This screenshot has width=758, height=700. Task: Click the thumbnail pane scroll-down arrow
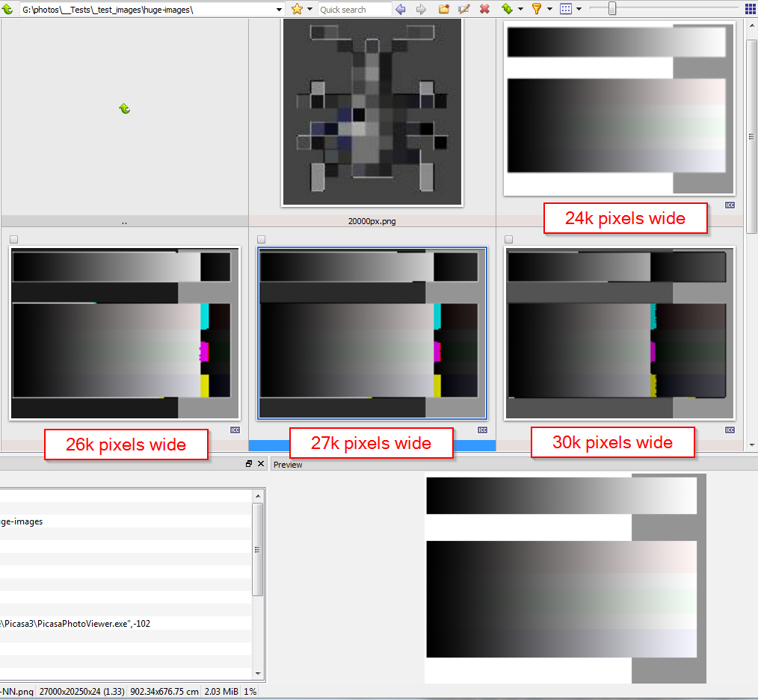click(751, 445)
